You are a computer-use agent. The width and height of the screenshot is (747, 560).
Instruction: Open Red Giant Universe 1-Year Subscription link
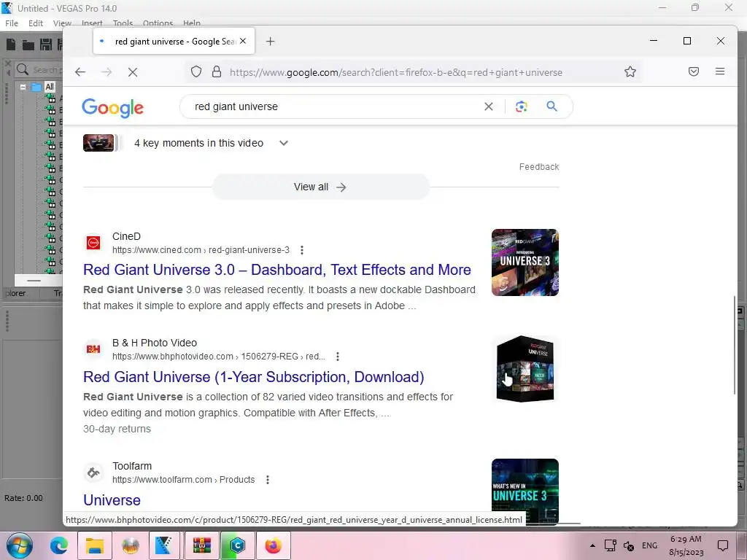(253, 377)
